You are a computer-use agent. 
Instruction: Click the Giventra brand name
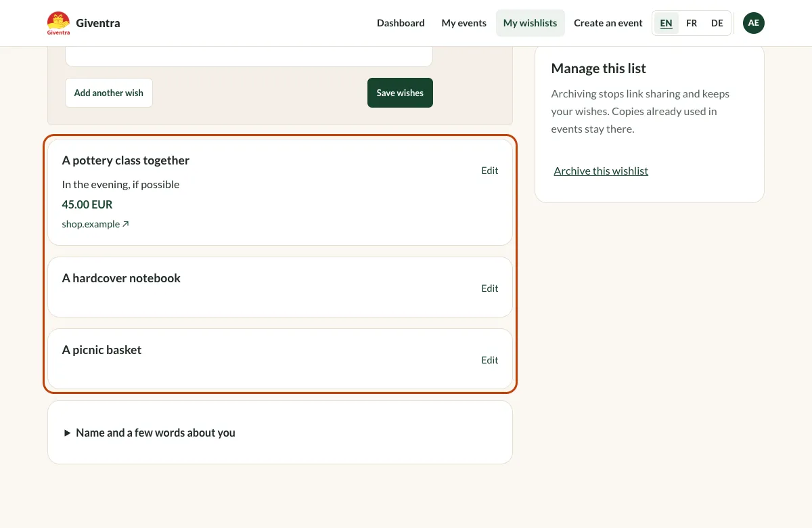tap(98, 23)
